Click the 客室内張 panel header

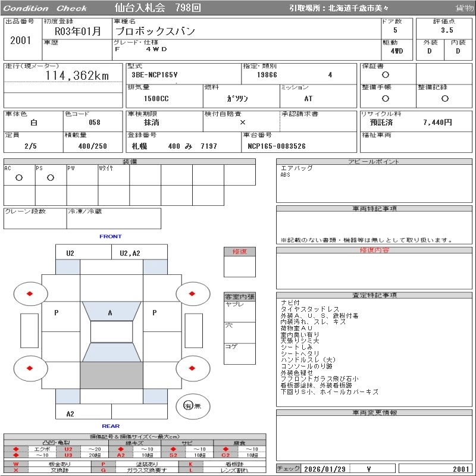[x=240, y=296]
